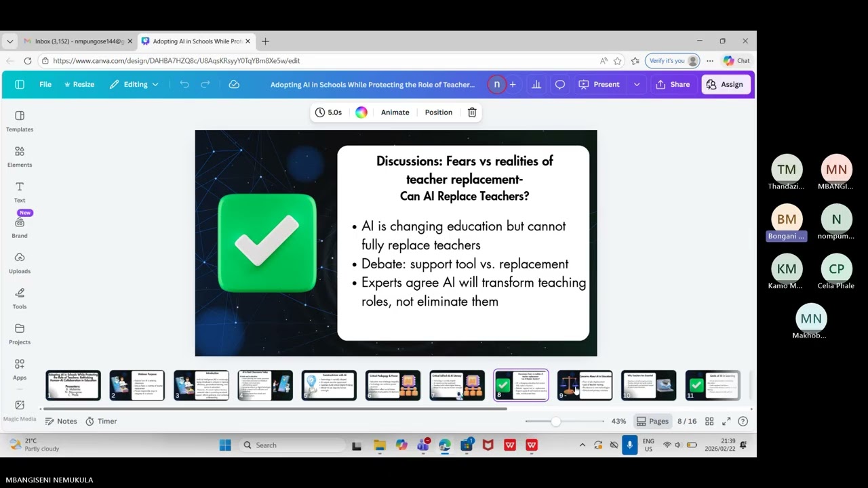Open the Timer tool
This screenshot has height=488, width=868.
tap(101, 421)
